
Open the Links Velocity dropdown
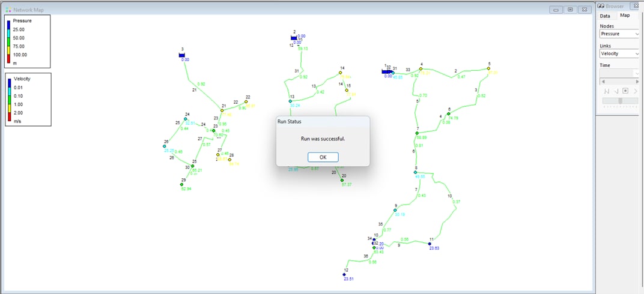click(x=619, y=53)
